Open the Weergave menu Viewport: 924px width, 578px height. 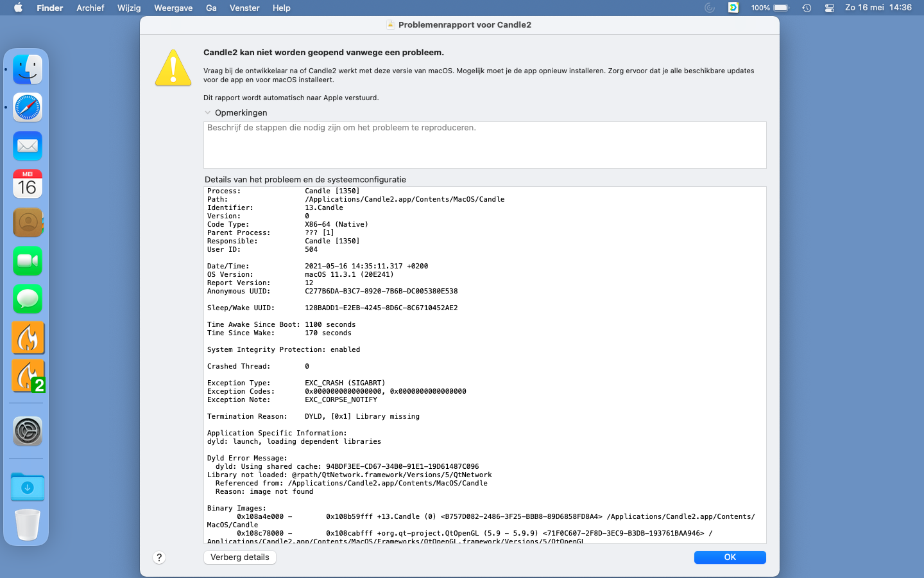[x=173, y=8]
